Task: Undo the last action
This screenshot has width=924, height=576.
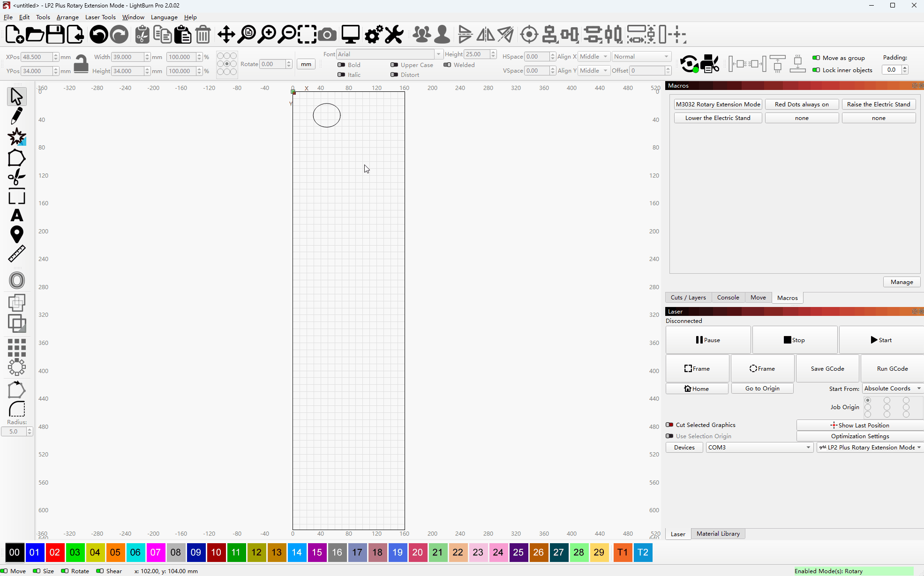Action: tap(98, 35)
